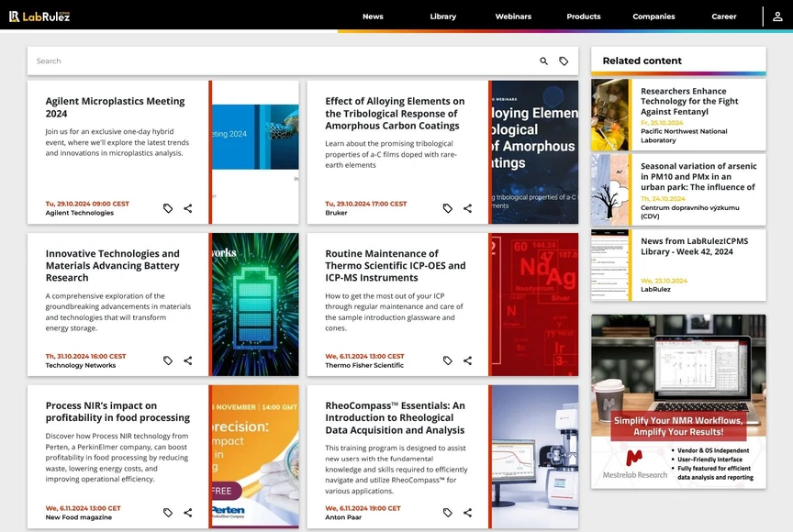
Task: Click Bruker company name
Action: point(336,213)
